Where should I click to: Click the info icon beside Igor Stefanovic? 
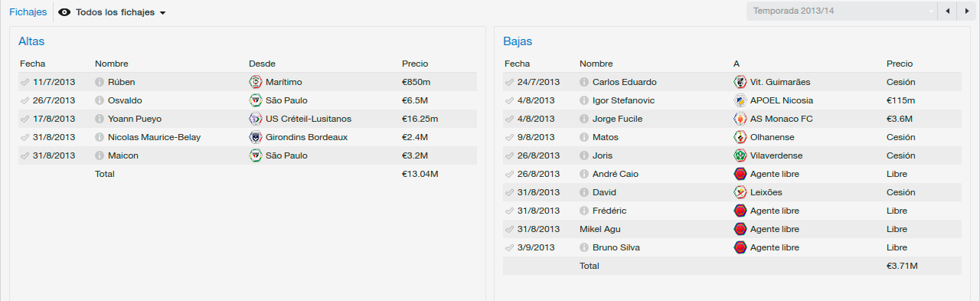click(584, 100)
